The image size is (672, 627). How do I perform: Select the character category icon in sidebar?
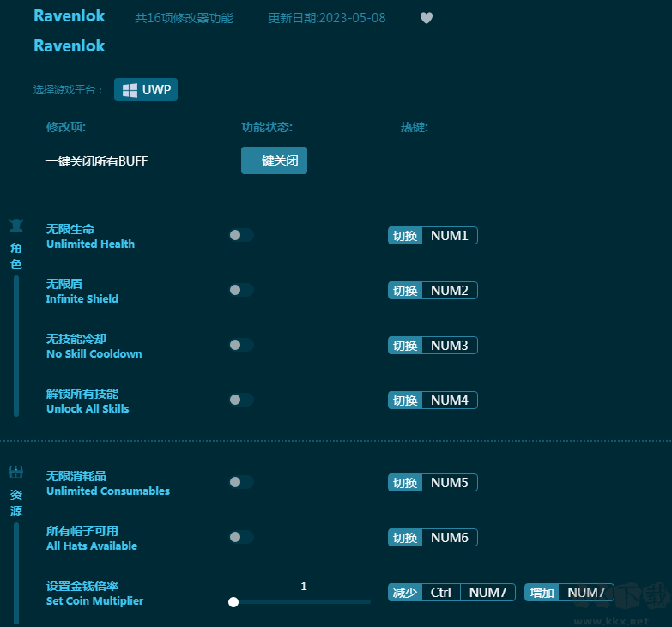coord(16,226)
